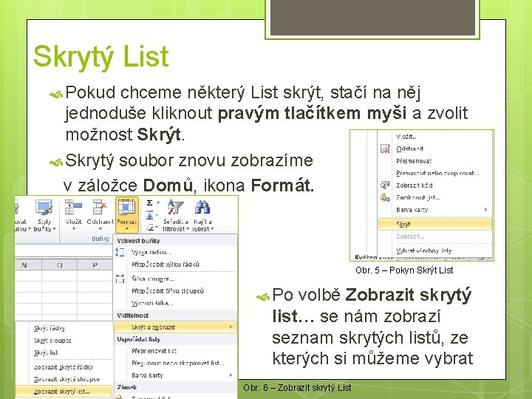532x399 pixels.
Task: Click the Fill down arrow icon
Action: click(x=149, y=215)
